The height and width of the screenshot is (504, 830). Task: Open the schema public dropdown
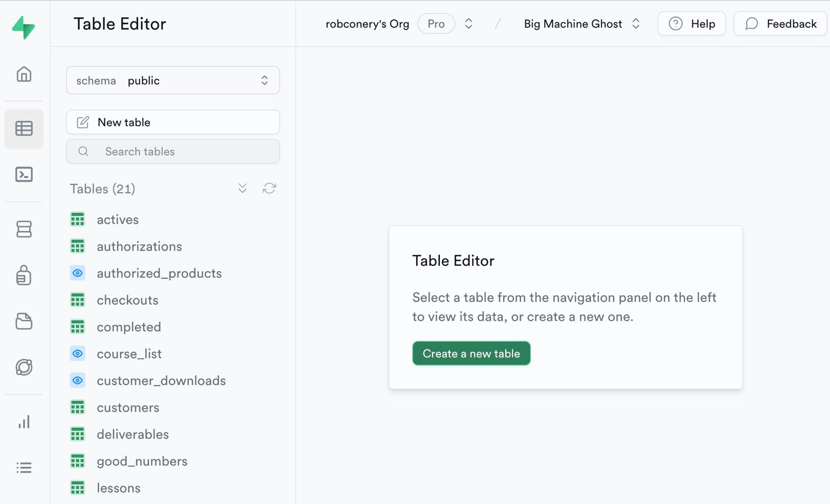[x=173, y=81]
